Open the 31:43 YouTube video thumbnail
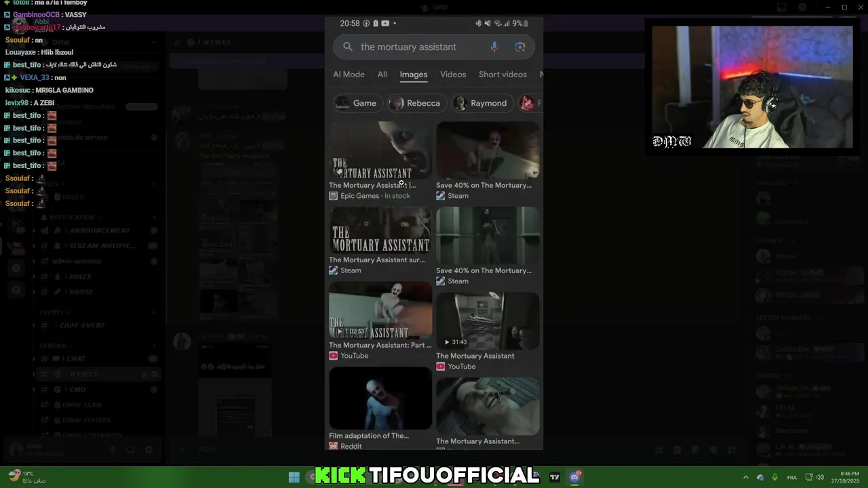868x488 pixels. pos(488,321)
